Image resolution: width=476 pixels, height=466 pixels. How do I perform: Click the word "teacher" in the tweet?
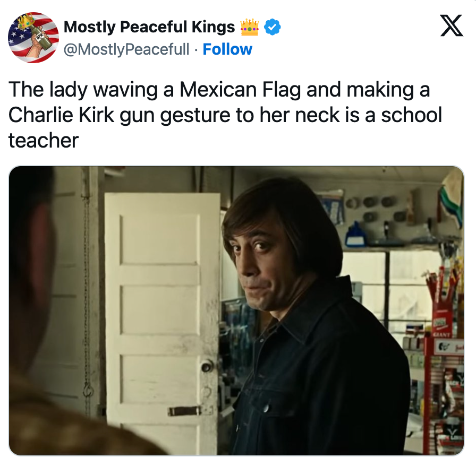[44, 141]
